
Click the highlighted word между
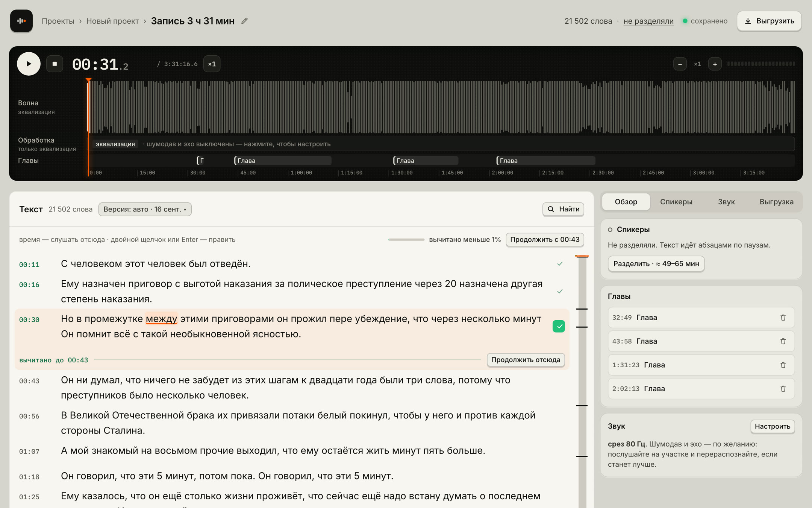[161, 319]
